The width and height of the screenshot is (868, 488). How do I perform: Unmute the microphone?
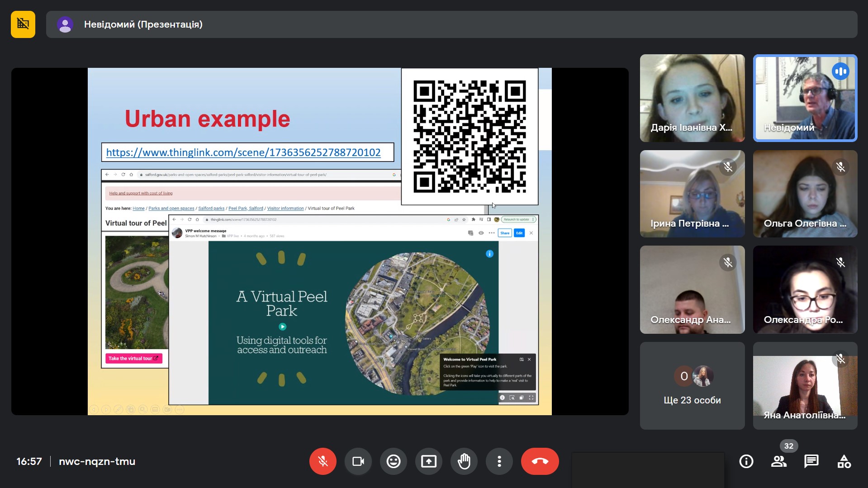(323, 461)
